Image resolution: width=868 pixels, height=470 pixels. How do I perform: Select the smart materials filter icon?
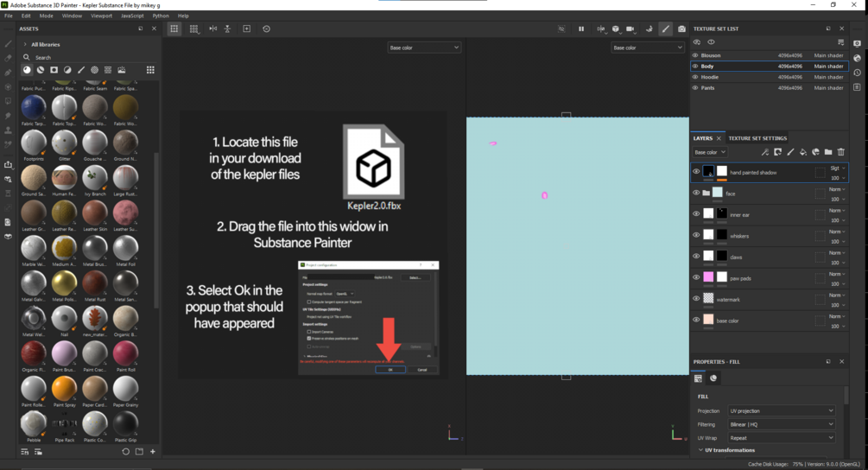coord(41,70)
